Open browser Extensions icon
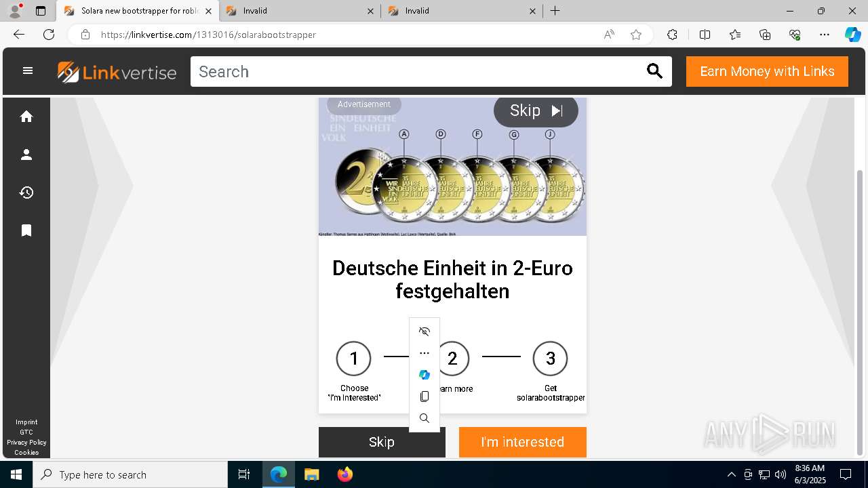Viewport: 868px width, 488px height. tap(672, 35)
